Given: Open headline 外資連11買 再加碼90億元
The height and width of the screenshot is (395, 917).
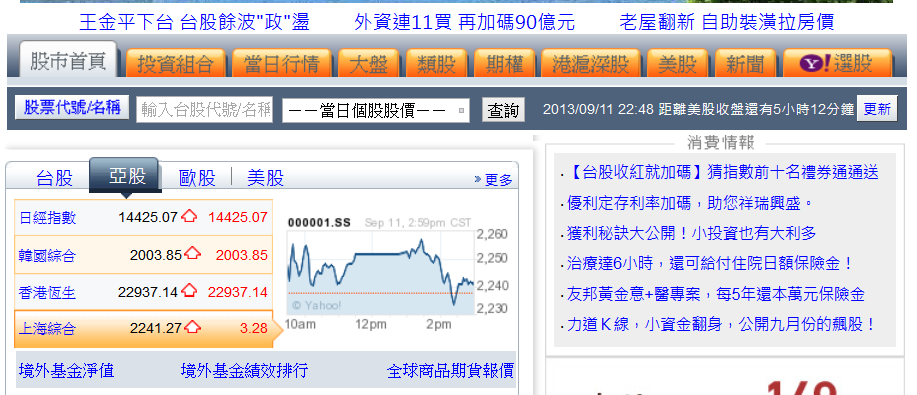Looking at the screenshot, I should pyautogui.click(x=464, y=22).
